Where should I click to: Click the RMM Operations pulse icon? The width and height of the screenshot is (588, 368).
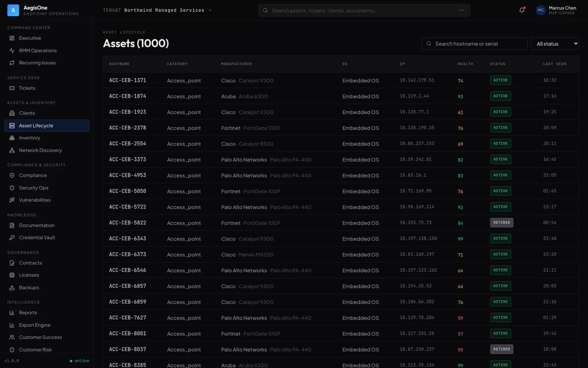pos(12,50)
